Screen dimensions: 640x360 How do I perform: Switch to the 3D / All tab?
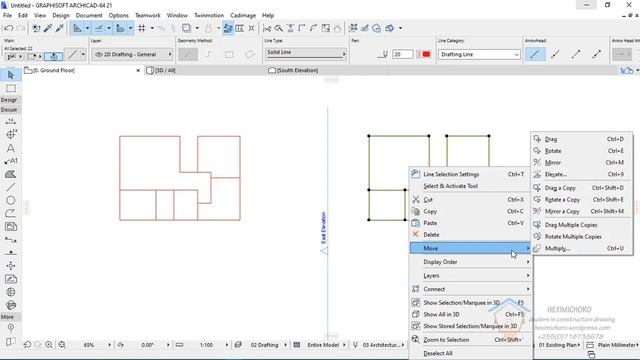pos(165,71)
